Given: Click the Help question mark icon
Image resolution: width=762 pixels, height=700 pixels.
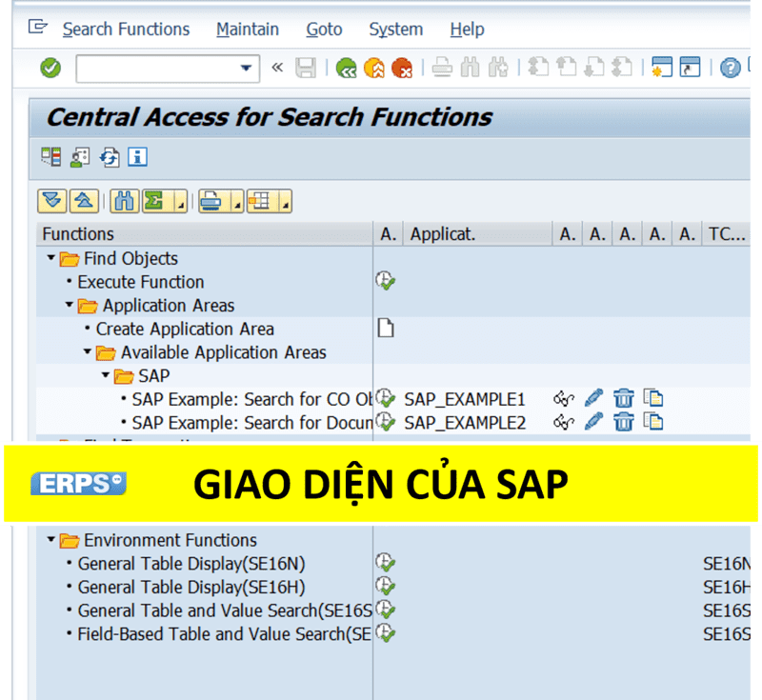Looking at the screenshot, I should 730,68.
